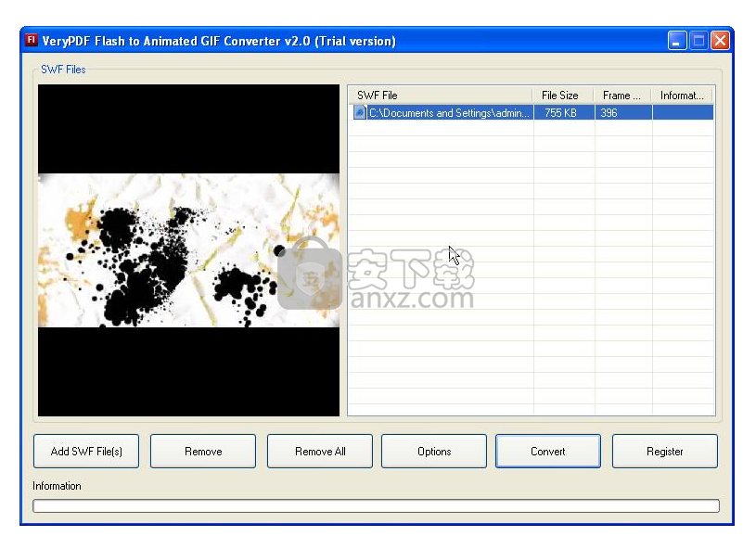The image size is (756, 549).
Task: Start conversion with the Convert button
Action: tap(548, 451)
